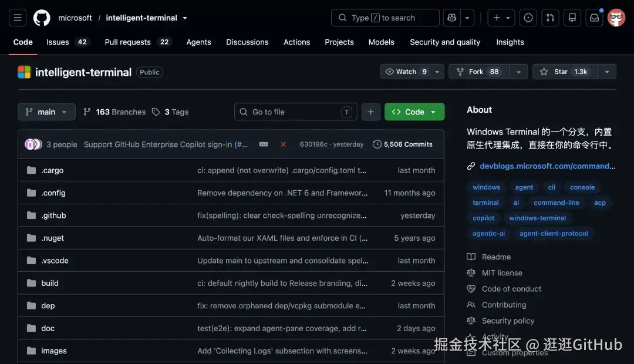This screenshot has height=364, width=634.
Task: Open the Copilot chat icon
Action: tap(451, 18)
